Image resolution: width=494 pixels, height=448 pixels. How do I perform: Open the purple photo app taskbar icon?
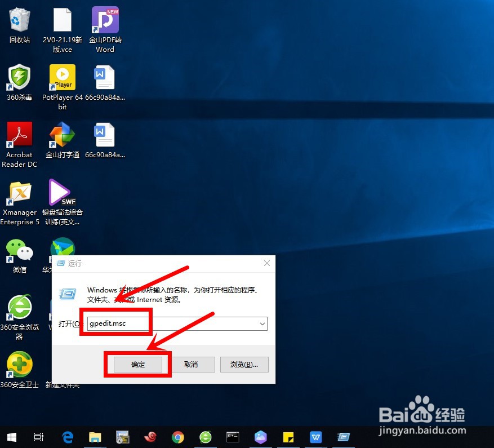click(261, 437)
